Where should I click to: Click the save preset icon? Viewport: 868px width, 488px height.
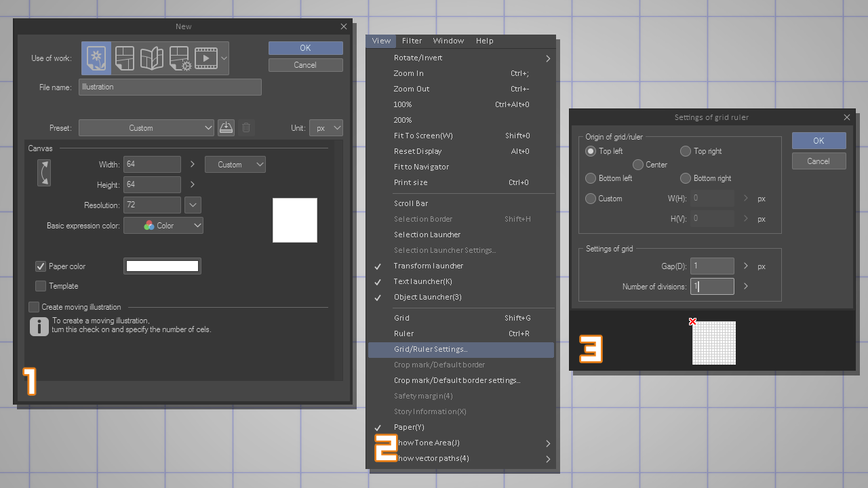click(x=226, y=127)
